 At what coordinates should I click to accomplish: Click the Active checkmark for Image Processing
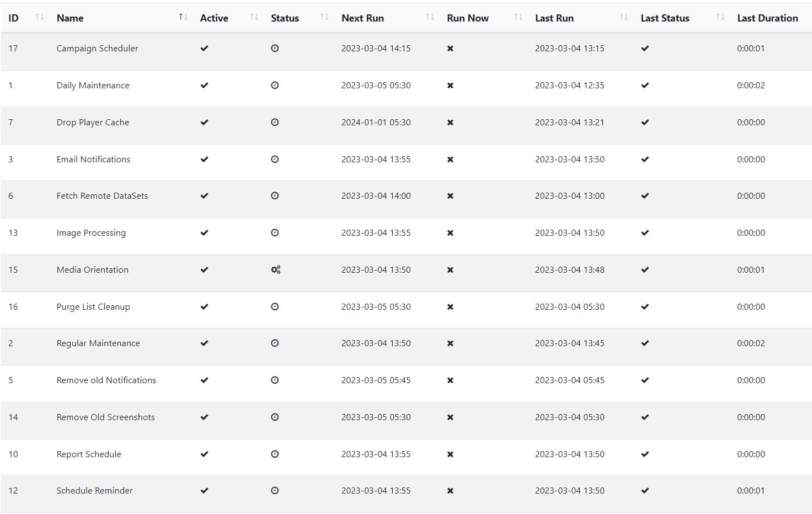(x=204, y=233)
